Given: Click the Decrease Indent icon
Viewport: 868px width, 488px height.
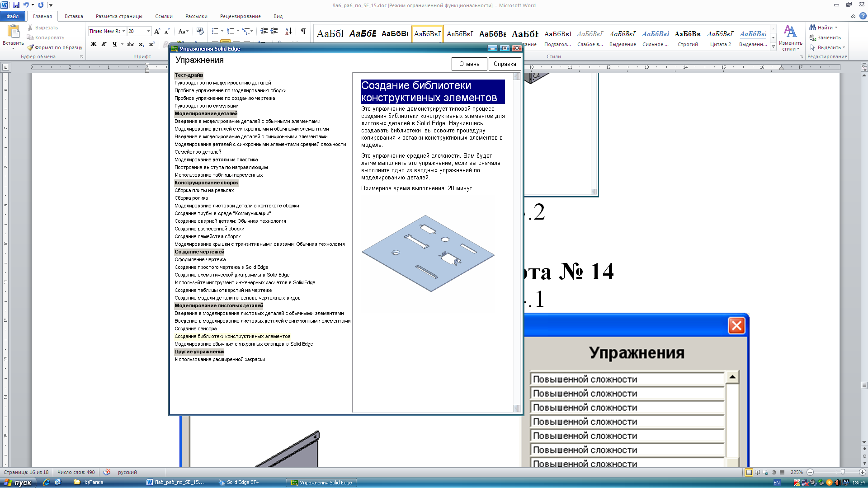Looking at the screenshot, I should pyautogui.click(x=264, y=31).
